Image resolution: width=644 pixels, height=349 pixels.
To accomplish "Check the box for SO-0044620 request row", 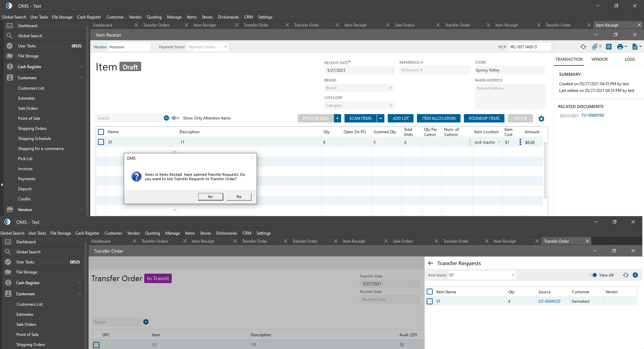I will tap(430, 301).
